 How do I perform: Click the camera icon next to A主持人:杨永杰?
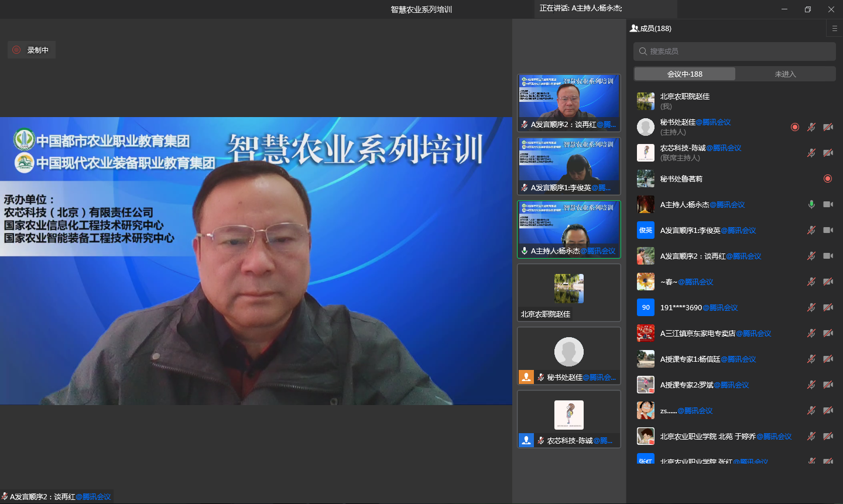[x=828, y=204]
